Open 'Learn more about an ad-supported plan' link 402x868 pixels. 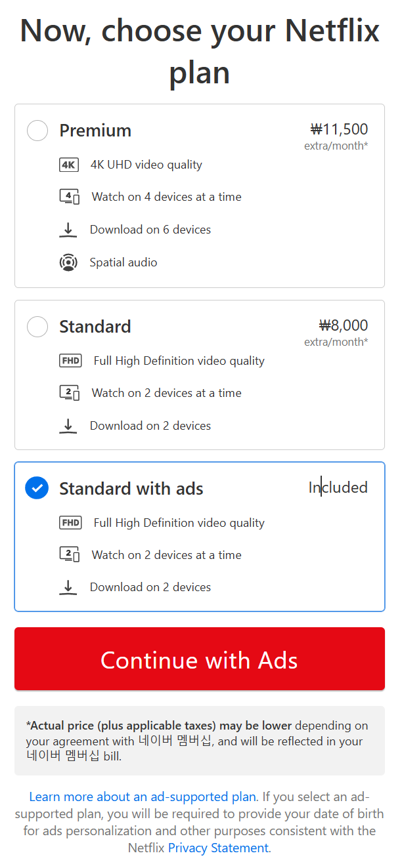[143, 797]
